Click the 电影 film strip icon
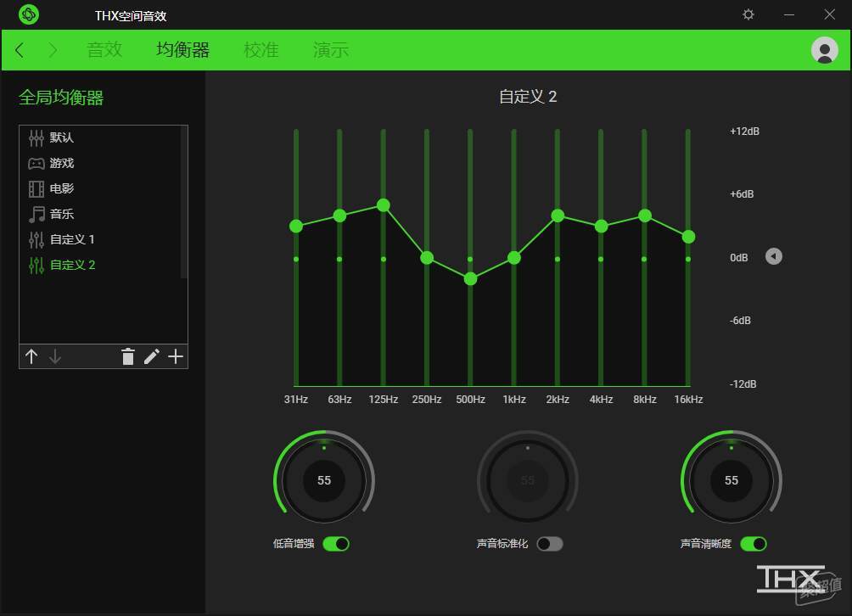852x616 pixels. pos(36,189)
